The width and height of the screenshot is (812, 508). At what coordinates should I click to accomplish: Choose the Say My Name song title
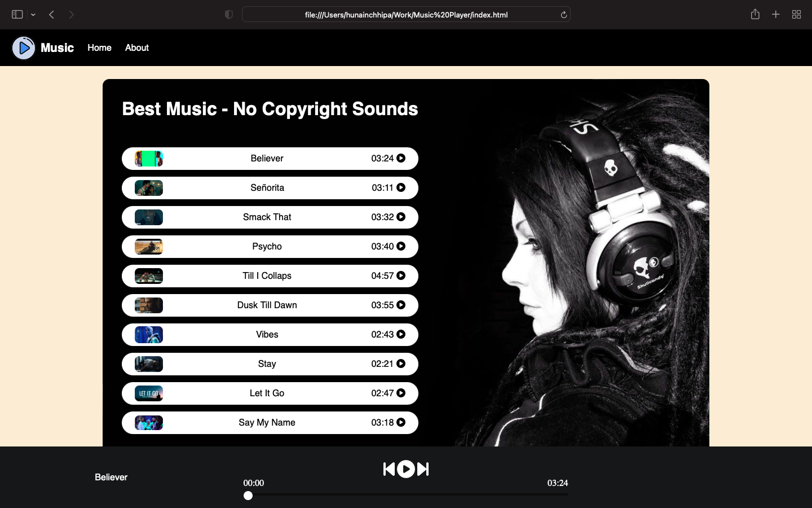pyautogui.click(x=267, y=423)
